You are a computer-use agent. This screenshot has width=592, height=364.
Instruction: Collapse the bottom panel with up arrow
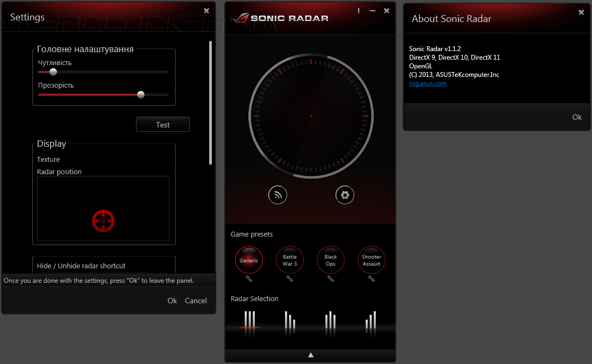(x=311, y=355)
